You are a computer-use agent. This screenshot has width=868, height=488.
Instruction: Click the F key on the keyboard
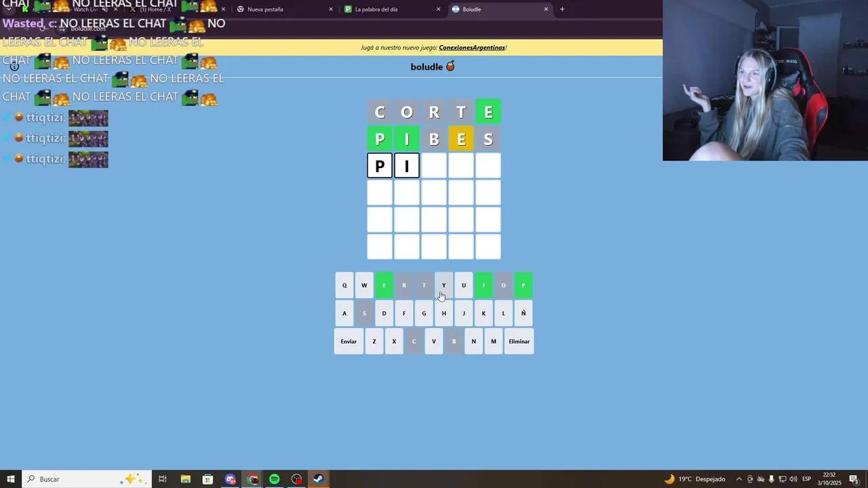pos(404,313)
